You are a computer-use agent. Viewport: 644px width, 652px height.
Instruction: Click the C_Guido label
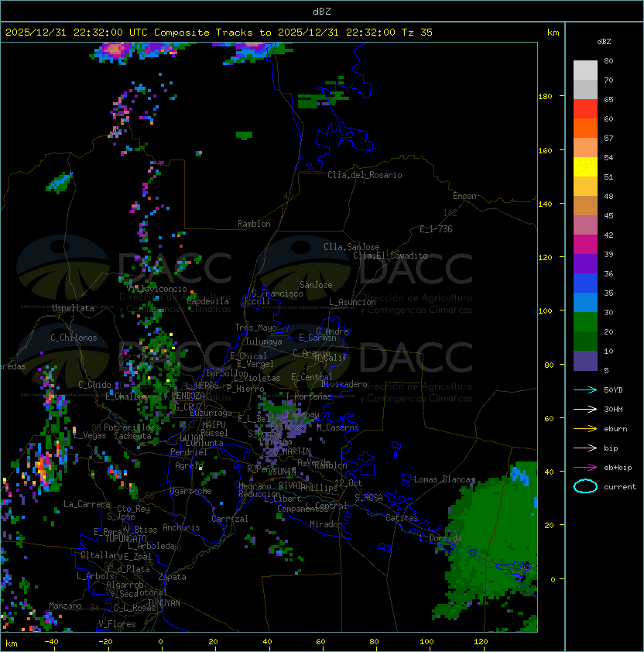94,385
